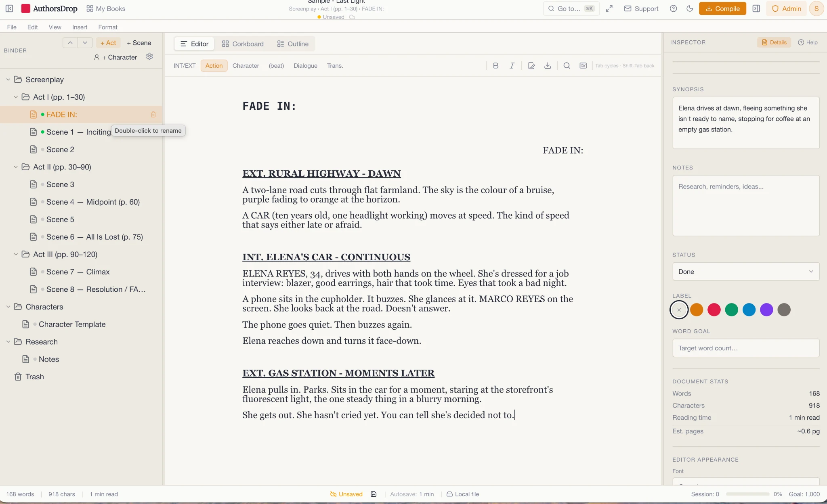The height and width of the screenshot is (504, 827).
Task: Open the File menu
Action: [x=12, y=27]
